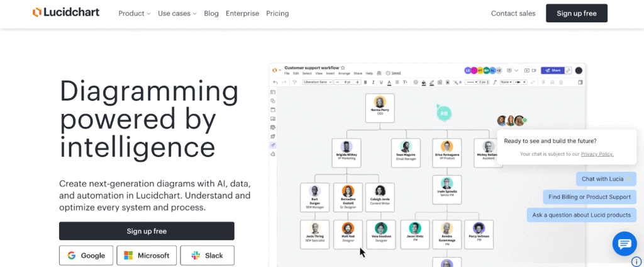
Task: Open the Select menu in the diagram
Action: 307,73
